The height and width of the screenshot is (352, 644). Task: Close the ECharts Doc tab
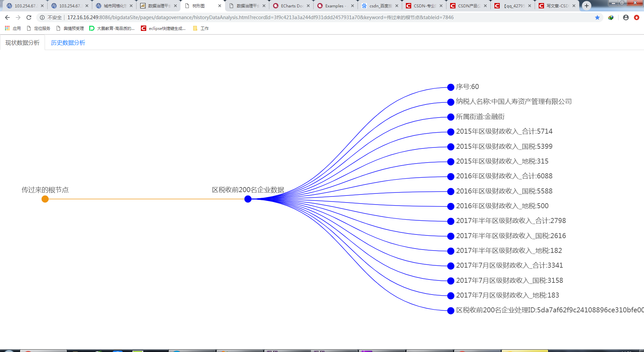tap(308, 6)
